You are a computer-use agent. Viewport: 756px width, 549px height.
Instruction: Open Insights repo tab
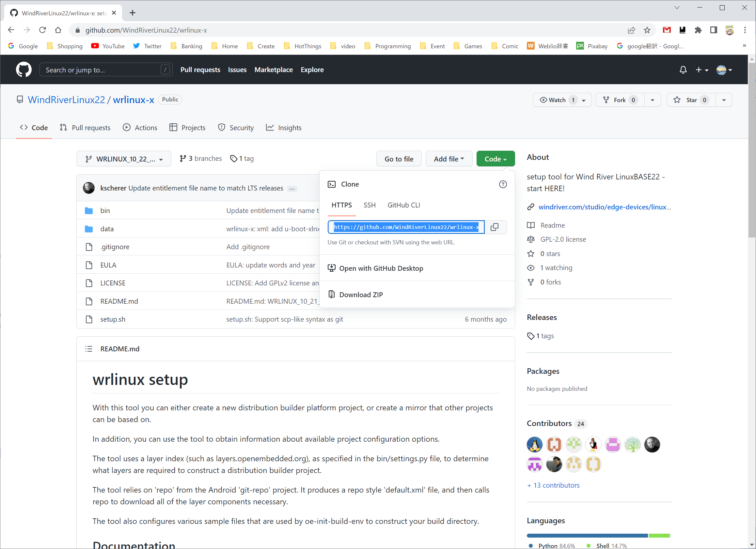[284, 128]
